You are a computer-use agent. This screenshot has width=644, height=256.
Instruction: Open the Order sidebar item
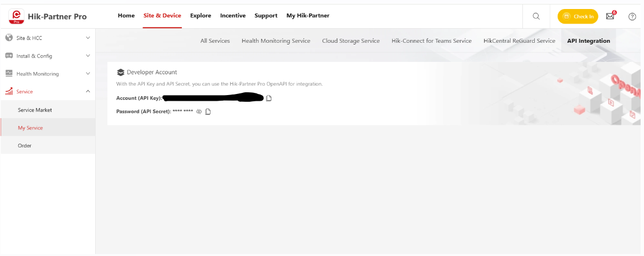(x=25, y=146)
